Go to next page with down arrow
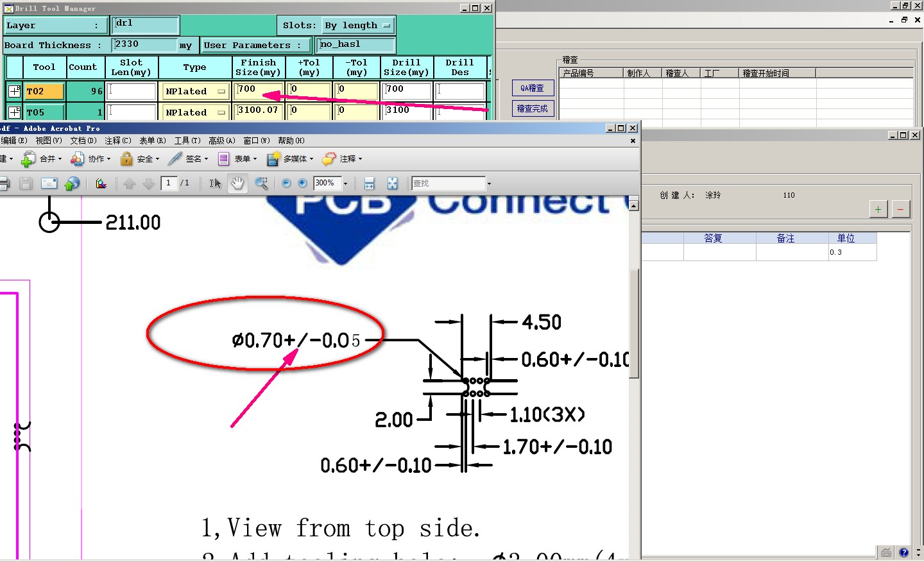 coord(148,183)
